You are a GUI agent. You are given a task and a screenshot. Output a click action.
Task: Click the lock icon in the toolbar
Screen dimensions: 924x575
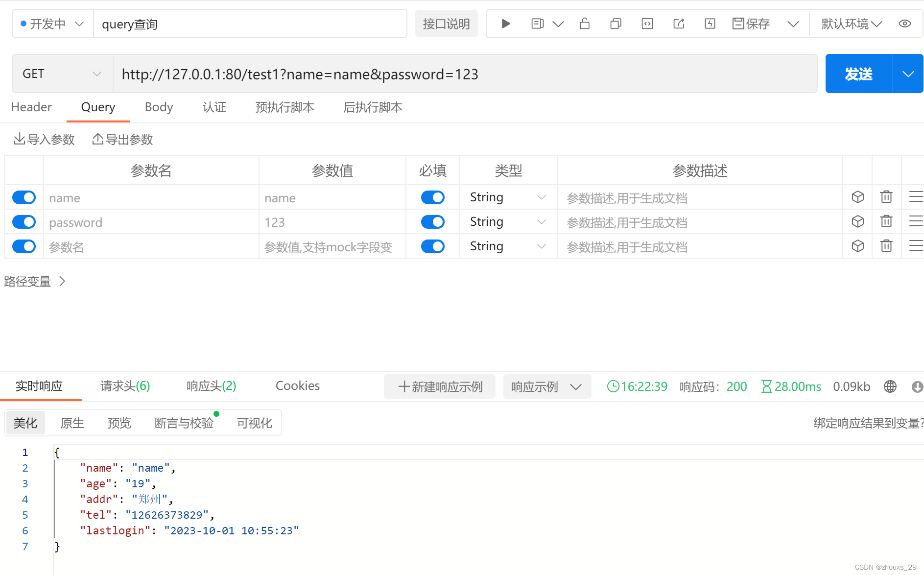pyautogui.click(x=585, y=24)
